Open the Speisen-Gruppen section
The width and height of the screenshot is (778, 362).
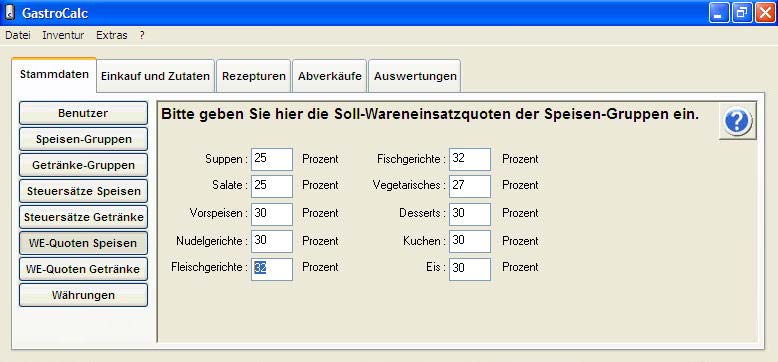83,139
